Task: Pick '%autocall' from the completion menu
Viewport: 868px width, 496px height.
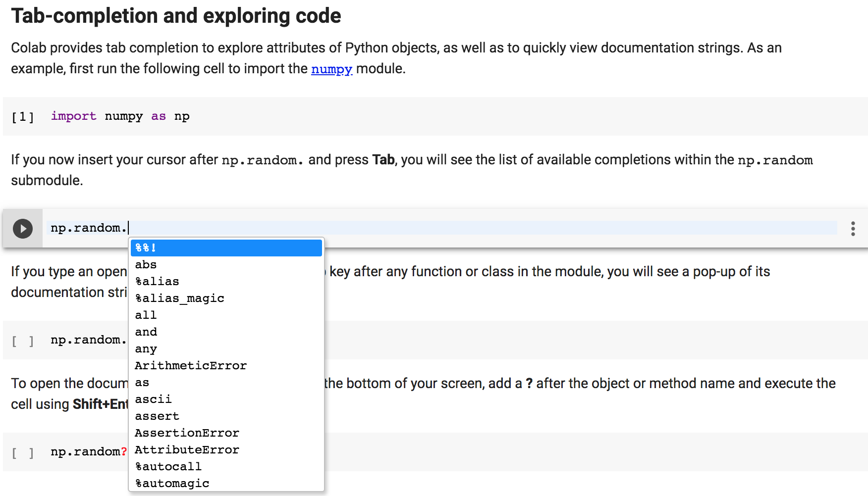Action: pyautogui.click(x=168, y=466)
